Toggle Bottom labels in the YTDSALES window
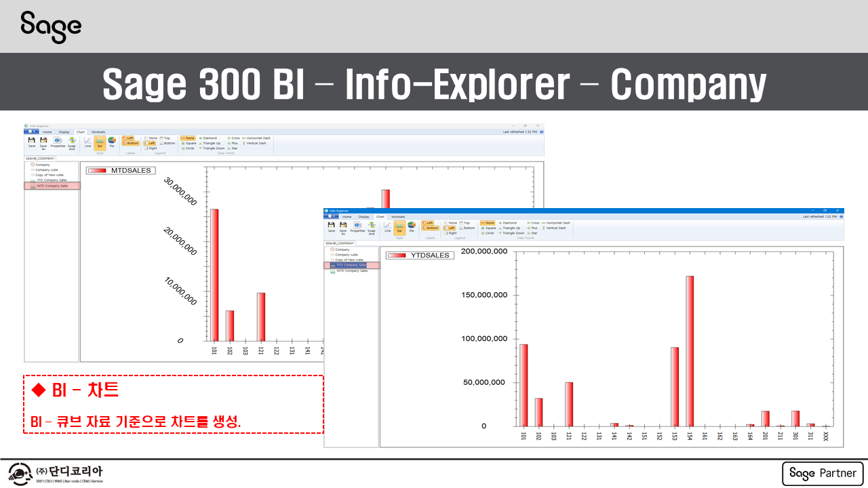Image resolution: width=868 pixels, height=488 pixels. 430,228
